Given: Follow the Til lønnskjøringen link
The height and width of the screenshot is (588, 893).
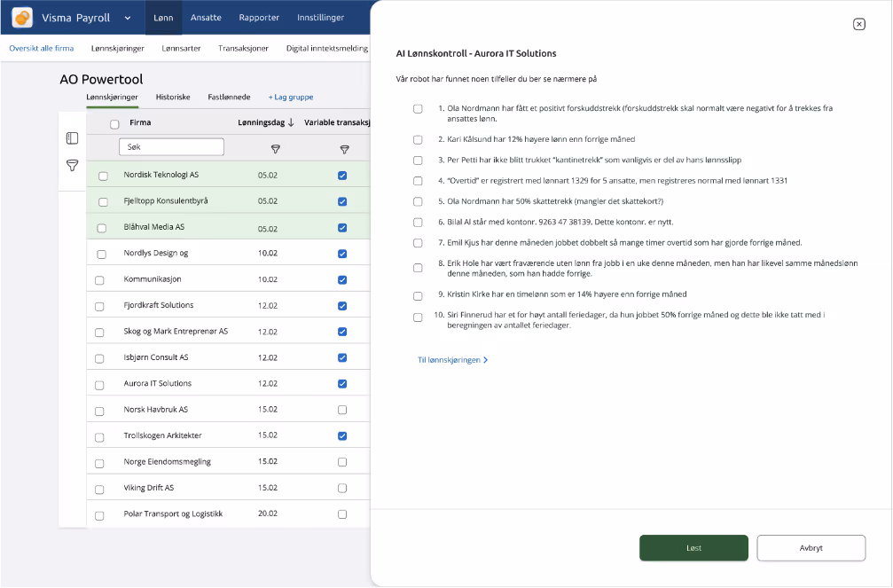Looking at the screenshot, I should click(453, 360).
